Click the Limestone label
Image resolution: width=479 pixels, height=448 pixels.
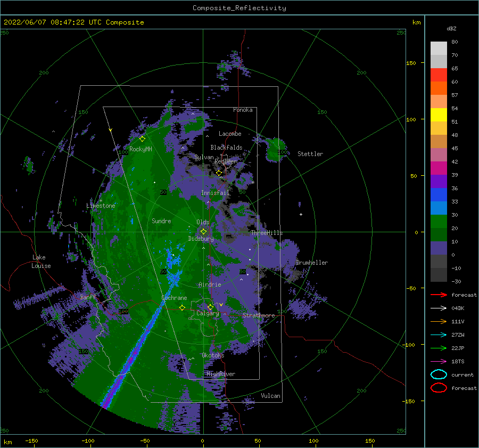[x=101, y=206]
